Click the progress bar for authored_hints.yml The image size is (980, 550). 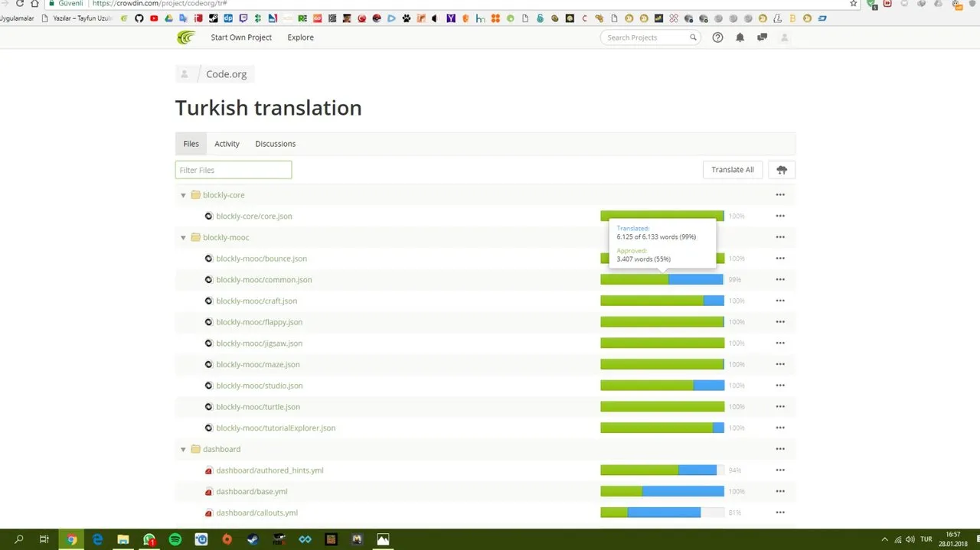click(662, 470)
